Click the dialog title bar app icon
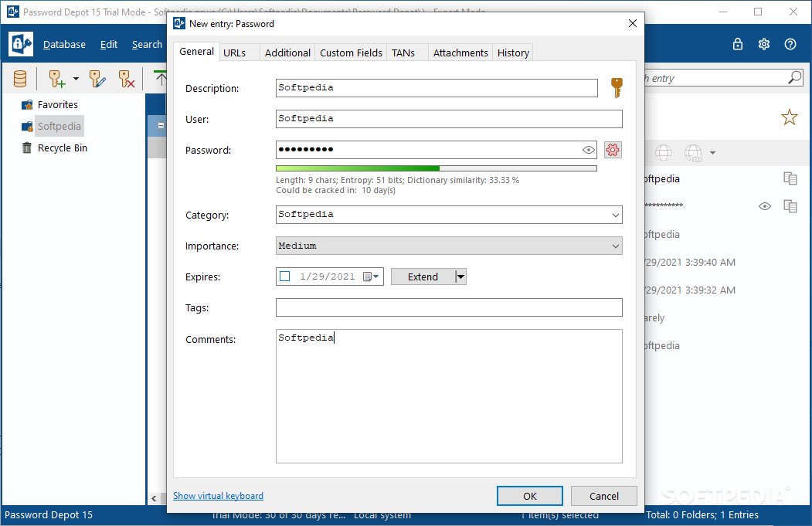 tap(179, 23)
